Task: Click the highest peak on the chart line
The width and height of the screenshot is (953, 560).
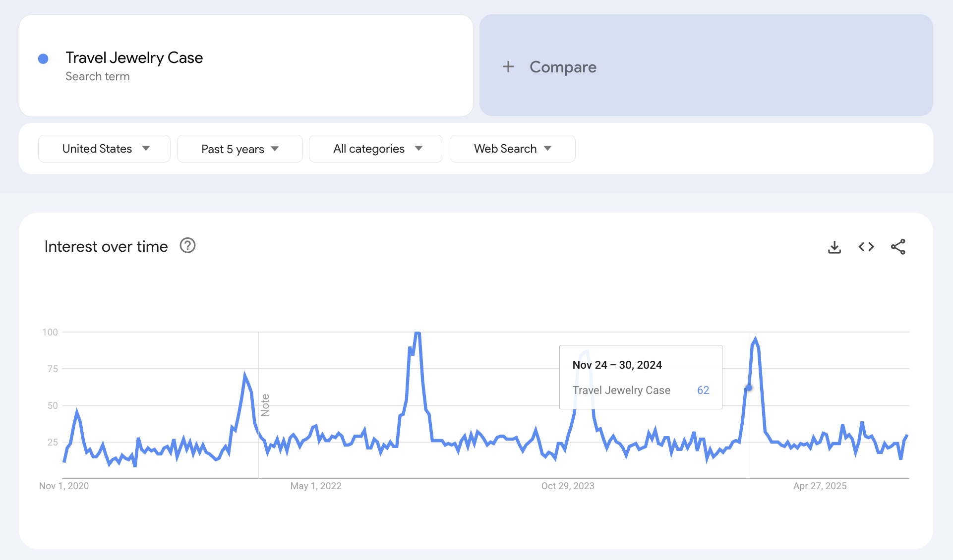Action: pyautogui.click(x=417, y=333)
